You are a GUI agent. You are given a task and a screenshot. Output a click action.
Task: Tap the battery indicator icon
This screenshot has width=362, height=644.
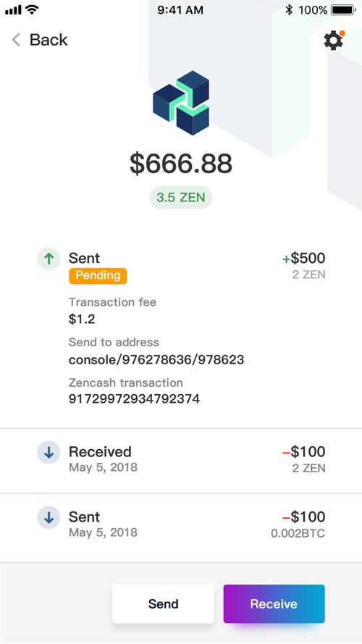pos(343,10)
